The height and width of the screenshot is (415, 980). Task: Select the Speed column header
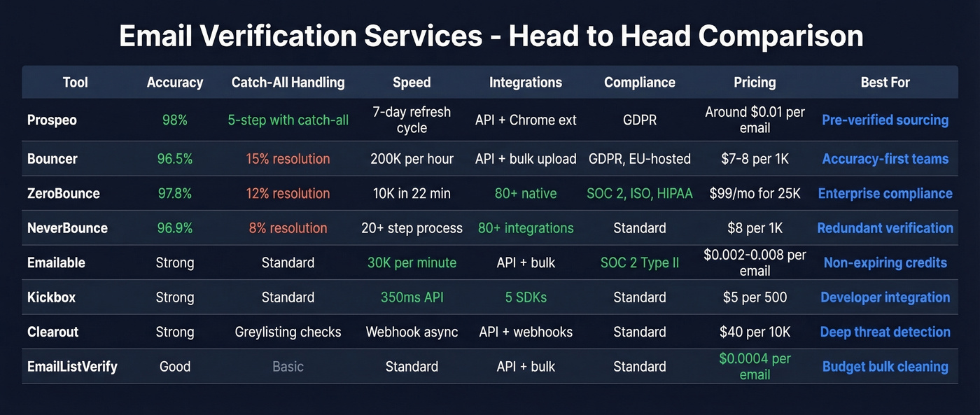(412, 82)
